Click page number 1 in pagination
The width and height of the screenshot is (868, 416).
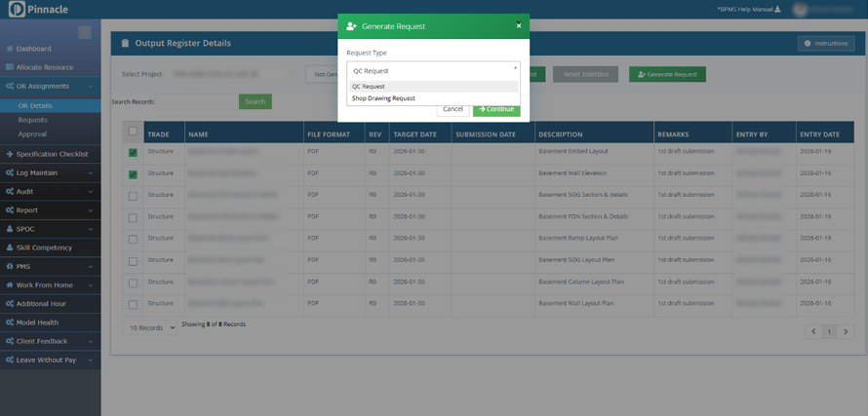click(x=829, y=332)
